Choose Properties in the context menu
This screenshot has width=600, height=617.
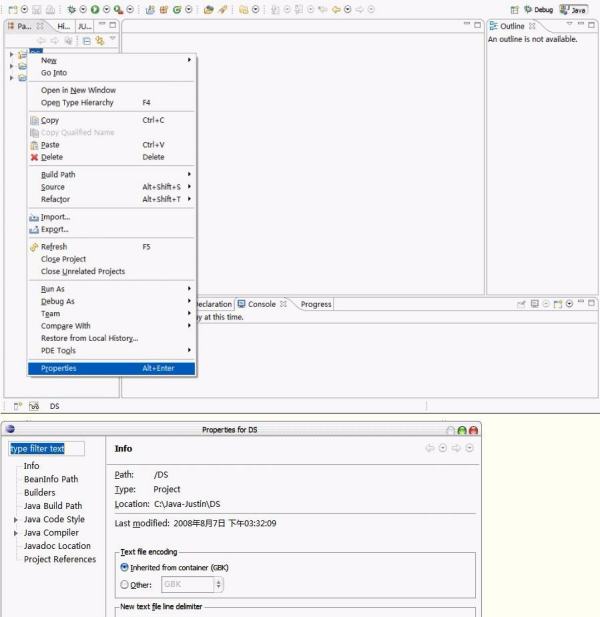coord(111,368)
